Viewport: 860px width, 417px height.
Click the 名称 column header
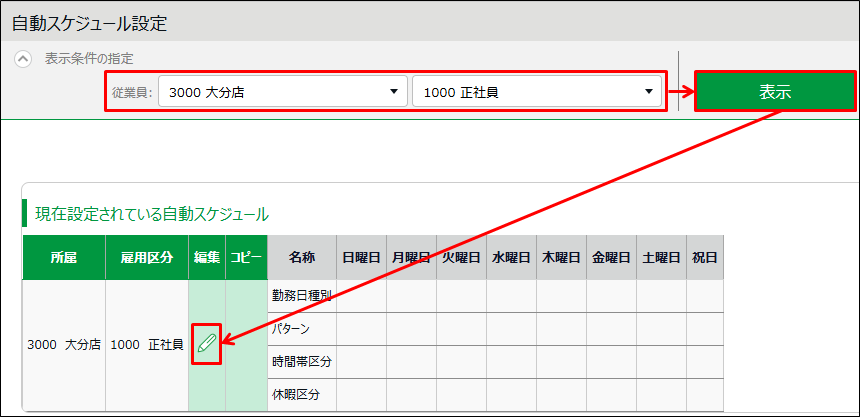[302, 257]
